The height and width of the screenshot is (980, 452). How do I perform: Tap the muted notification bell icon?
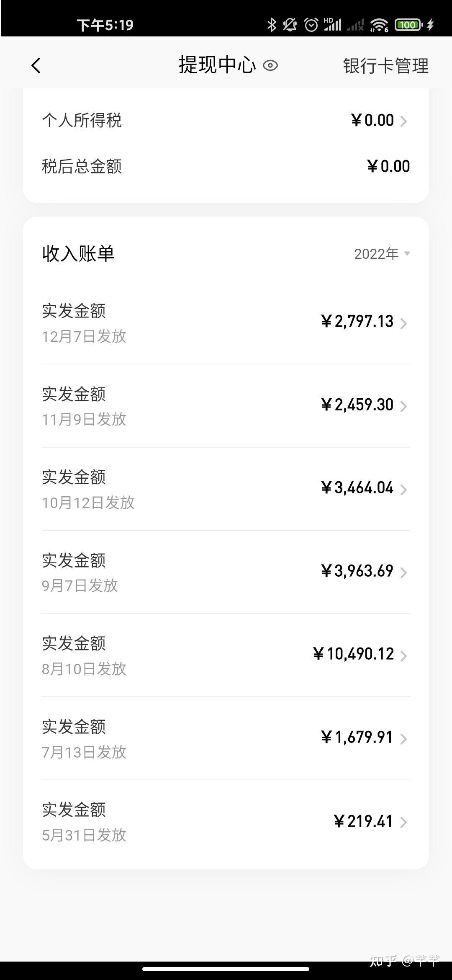pos(290,25)
